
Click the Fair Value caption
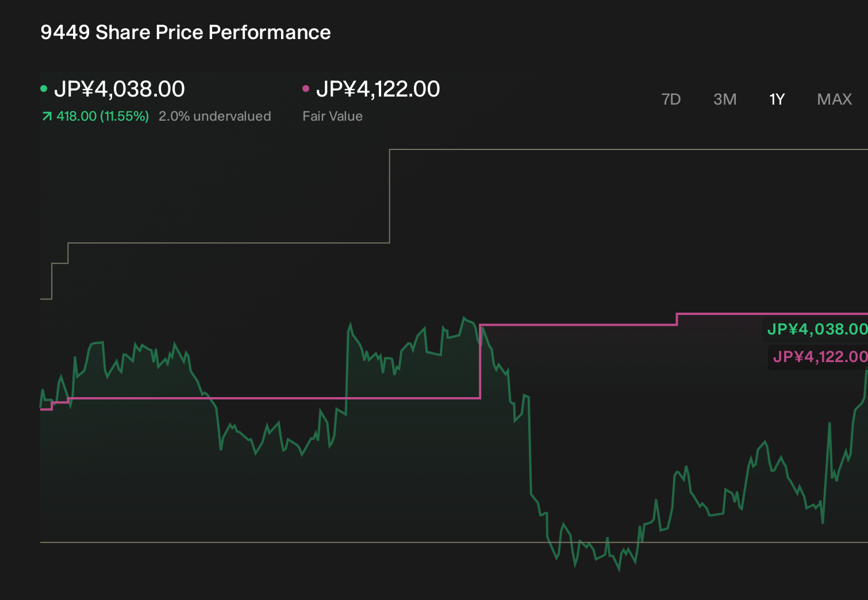coord(333,116)
